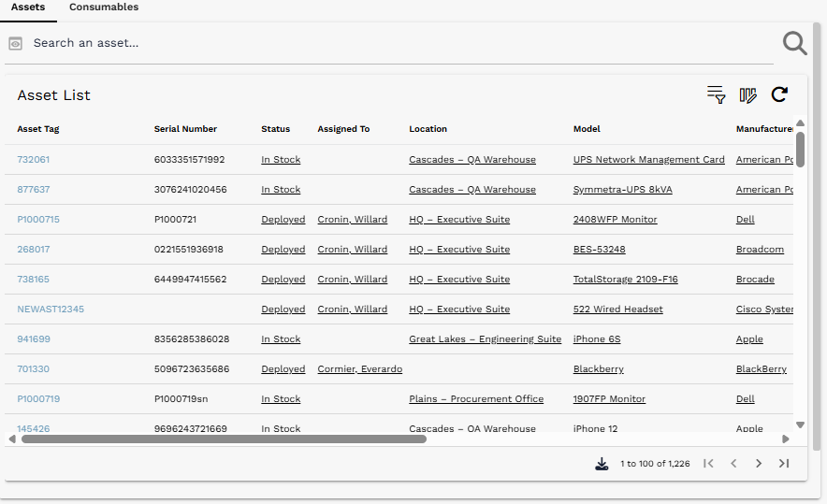Open asset tag 268017
The height and width of the screenshot is (504, 827).
(x=34, y=250)
